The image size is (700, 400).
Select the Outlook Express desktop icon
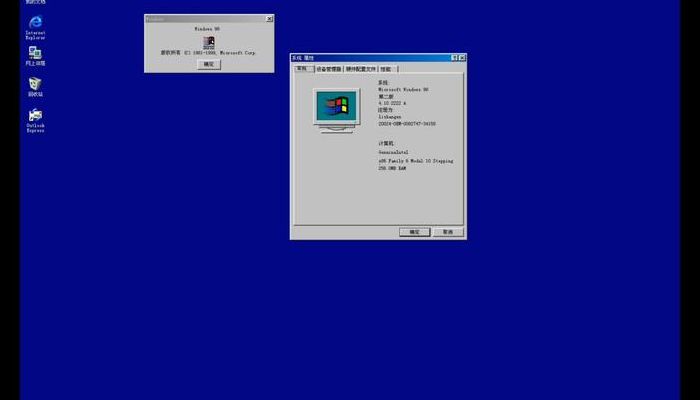pyautogui.click(x=35, y=120)
